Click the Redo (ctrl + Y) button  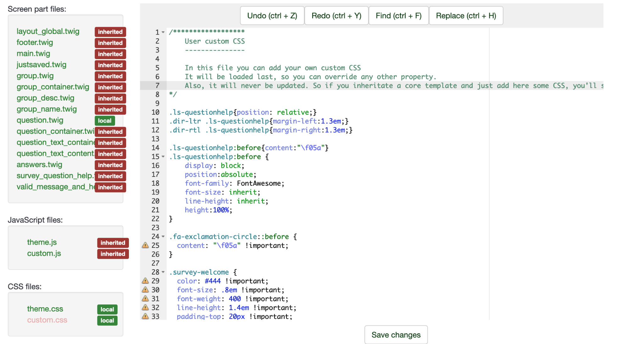pyautogui.click(x=336, y=16)
